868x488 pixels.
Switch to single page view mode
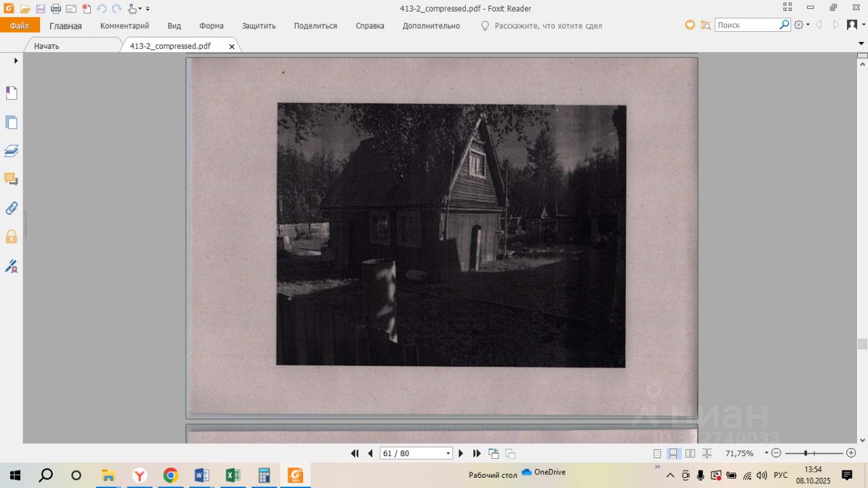[657, 453]
